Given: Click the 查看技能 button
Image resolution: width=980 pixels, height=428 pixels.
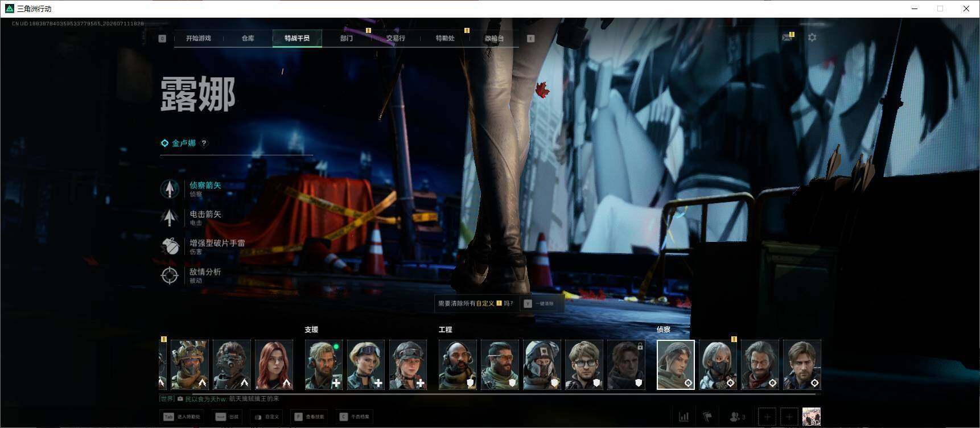Looking at the screenshot, I should pyautogui.click(x=309, y=417).
